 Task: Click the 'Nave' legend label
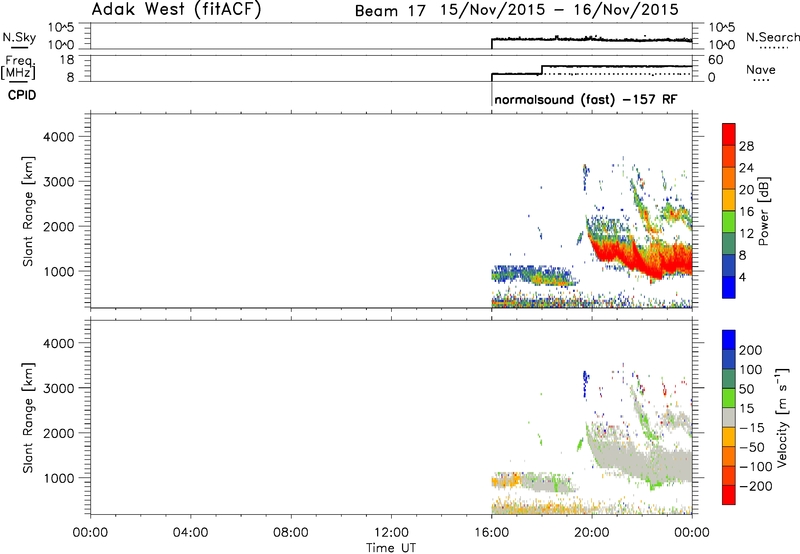(x=761, y=69)
